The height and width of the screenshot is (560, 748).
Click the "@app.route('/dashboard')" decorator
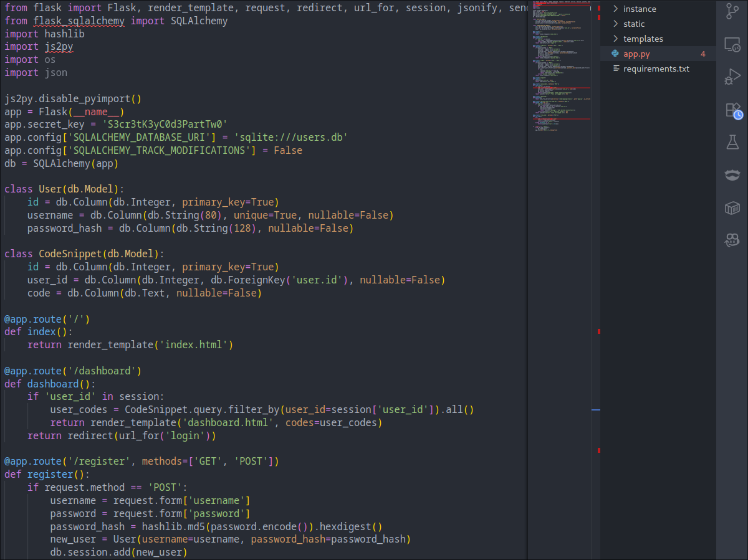click(x=73, y=371)
